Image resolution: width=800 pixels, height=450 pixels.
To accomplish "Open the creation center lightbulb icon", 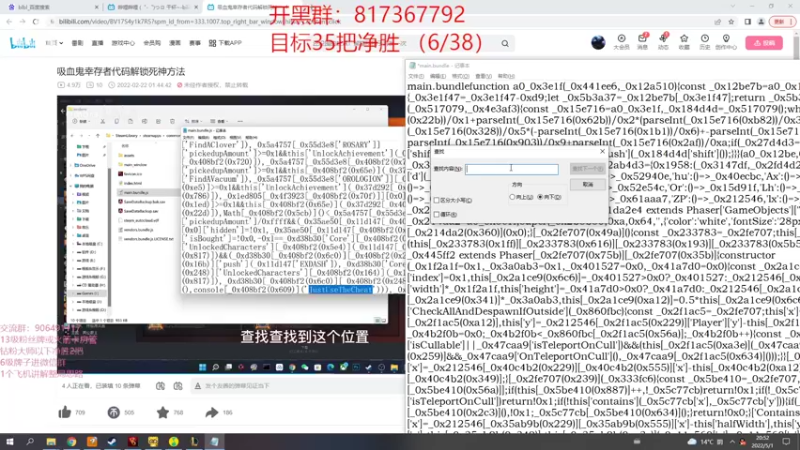I will 726,42.
